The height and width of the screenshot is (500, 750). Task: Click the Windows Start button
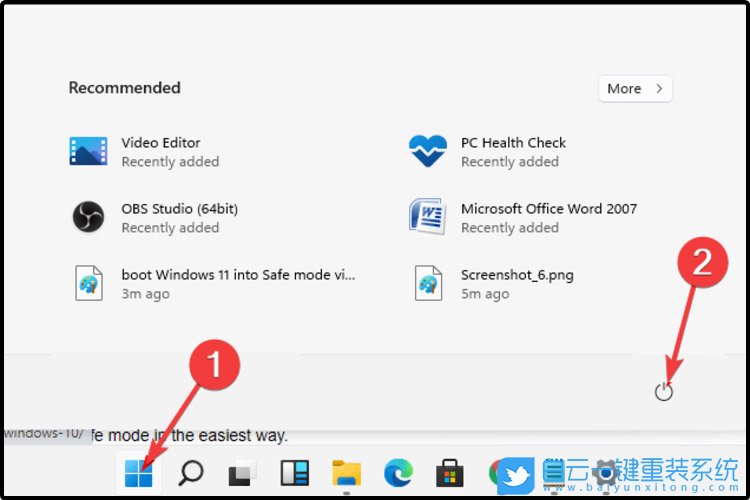139,473
